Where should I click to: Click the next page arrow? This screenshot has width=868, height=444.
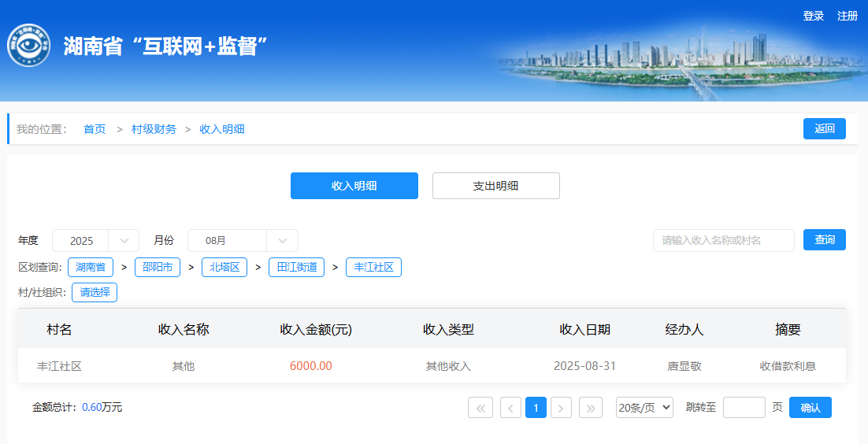coord(561,407)
